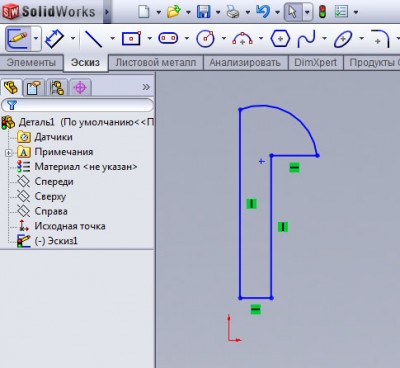The height and width of the screenshot is (368, 400).
Task: Click the Rebuild traffic light icon
Action: coord(322,12)
